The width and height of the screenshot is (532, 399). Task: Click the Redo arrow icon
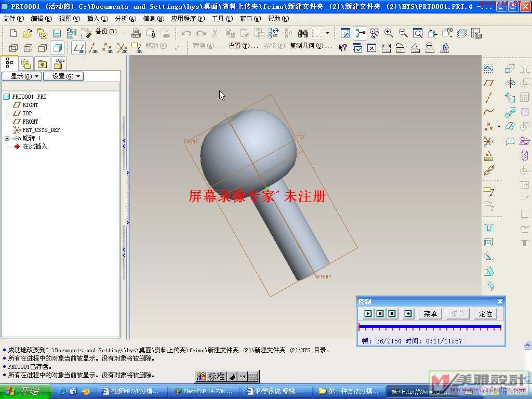pyautogui.click(x=201, y=33)
